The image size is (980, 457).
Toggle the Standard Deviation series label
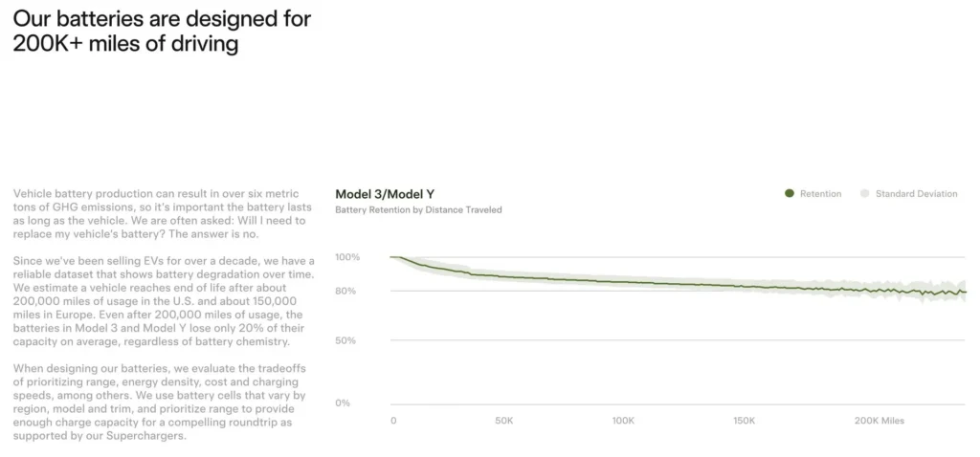click(x=916, y=193)
